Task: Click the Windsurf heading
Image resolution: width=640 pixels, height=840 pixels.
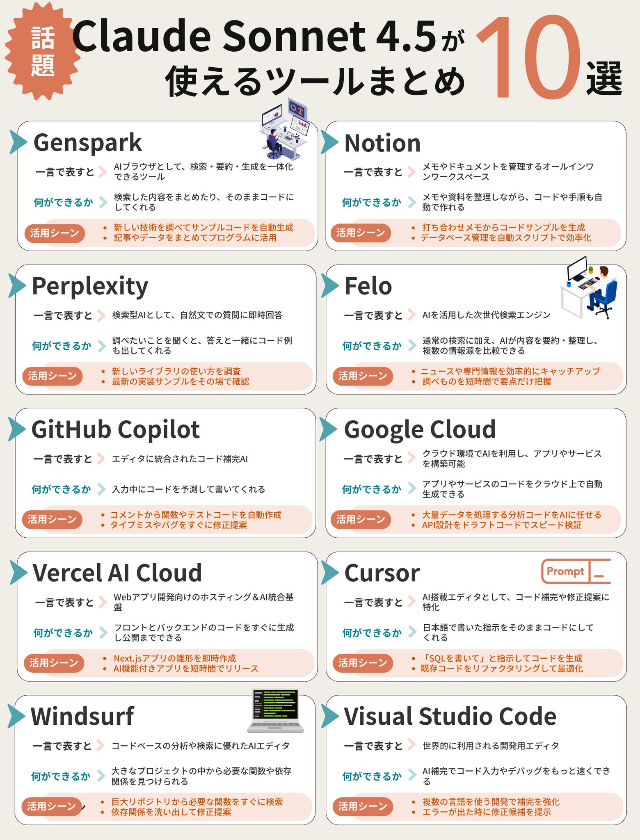Action: point(82,716)
